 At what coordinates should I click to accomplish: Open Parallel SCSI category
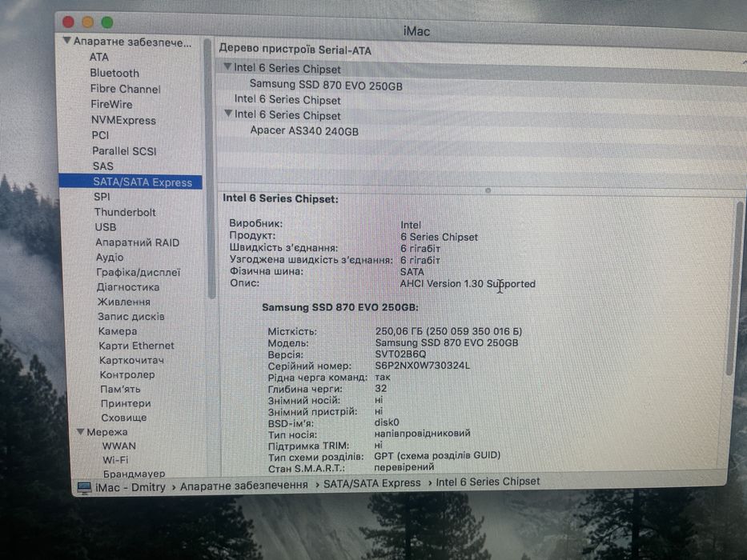click(124, 151)
